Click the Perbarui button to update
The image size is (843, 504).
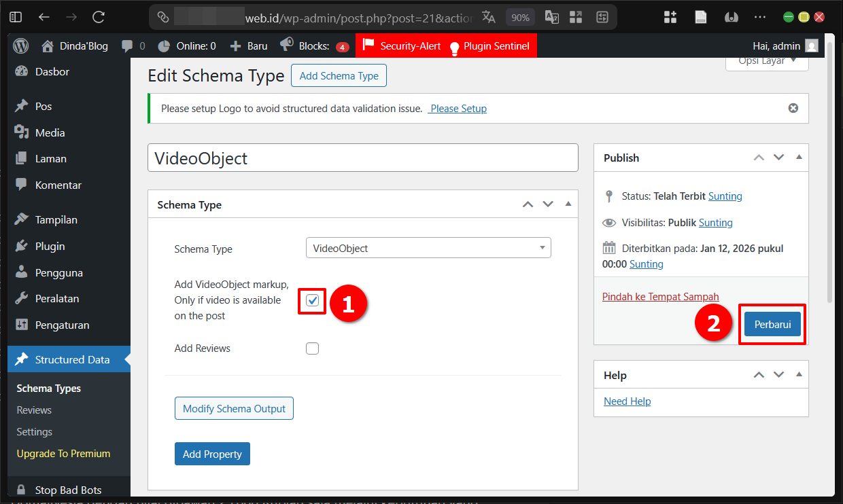point(772,324)
